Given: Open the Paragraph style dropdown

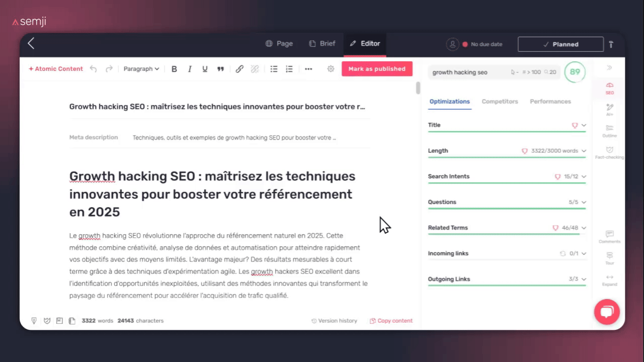Looking at the screenshot, I should pyautogui.click(x=141, y=69).
